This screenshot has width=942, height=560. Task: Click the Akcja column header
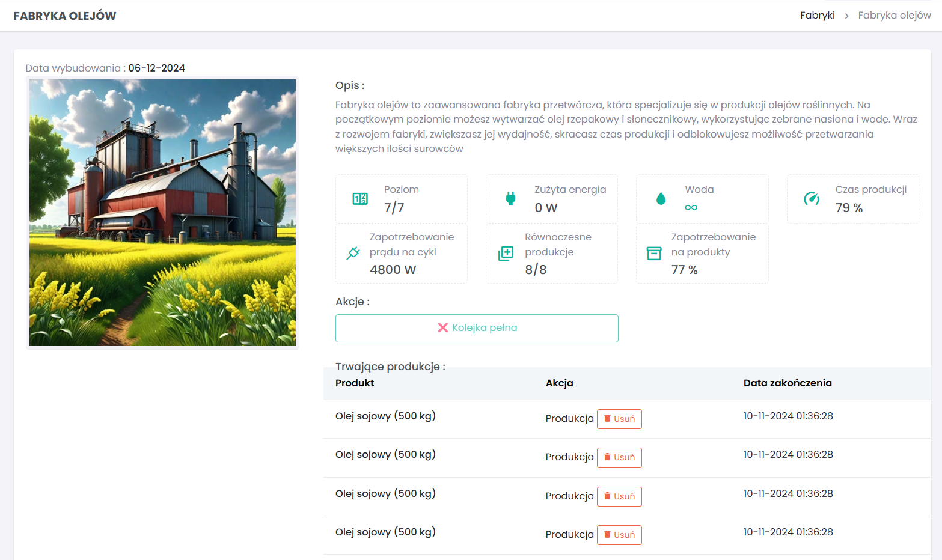pyautogui.click(x=559, y=383)
